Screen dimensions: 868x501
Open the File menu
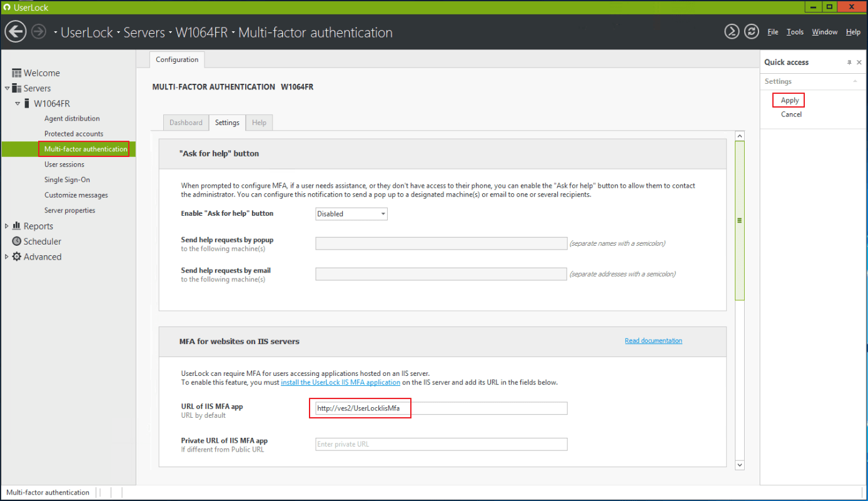coord(773,32)
